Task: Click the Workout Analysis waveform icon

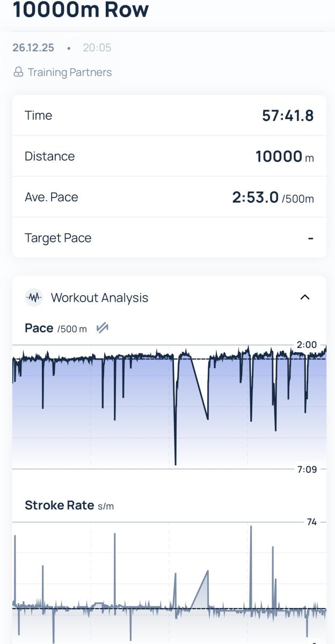Action: pyautogui.click(x=34, y=297)
